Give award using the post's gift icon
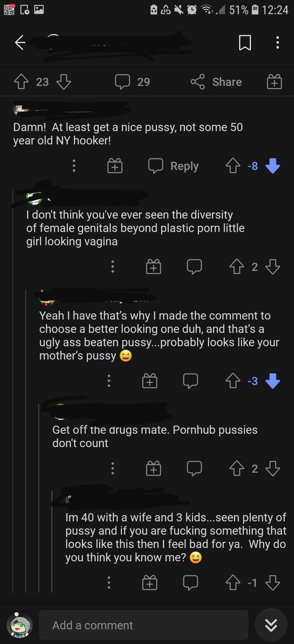 pos(274,82)
